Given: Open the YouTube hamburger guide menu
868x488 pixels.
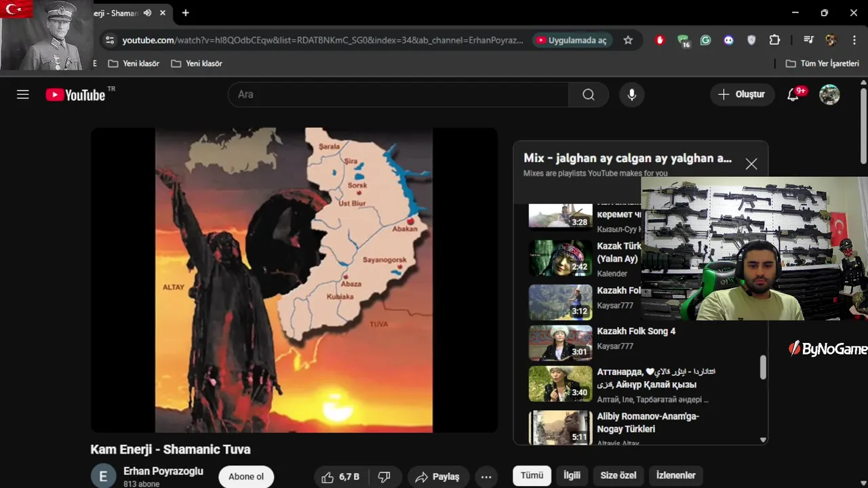Looking at the screenshot, I should [x=23, y=94].
